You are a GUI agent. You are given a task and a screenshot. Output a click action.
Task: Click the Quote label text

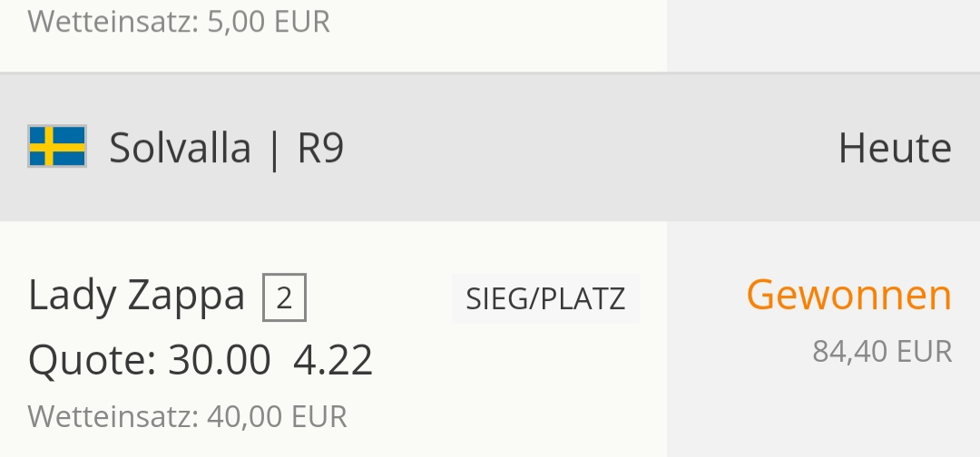pyautogui.click(x=92, y=360)
